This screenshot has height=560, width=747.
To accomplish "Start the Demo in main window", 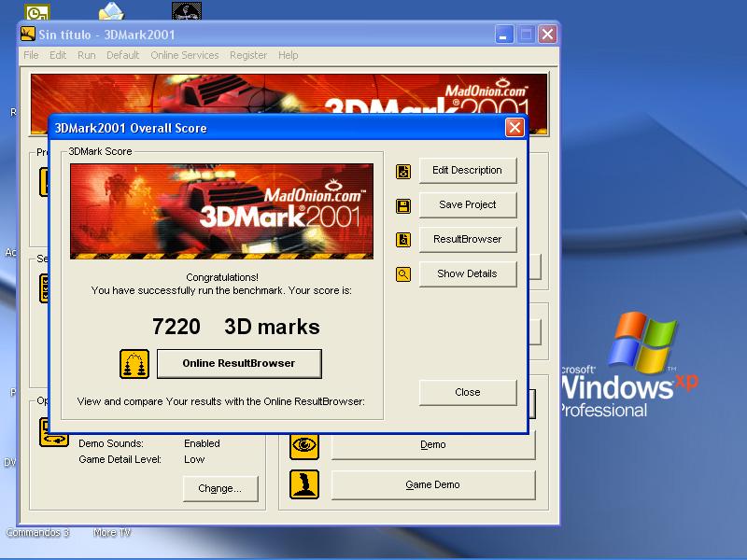I will click(433, 445).
